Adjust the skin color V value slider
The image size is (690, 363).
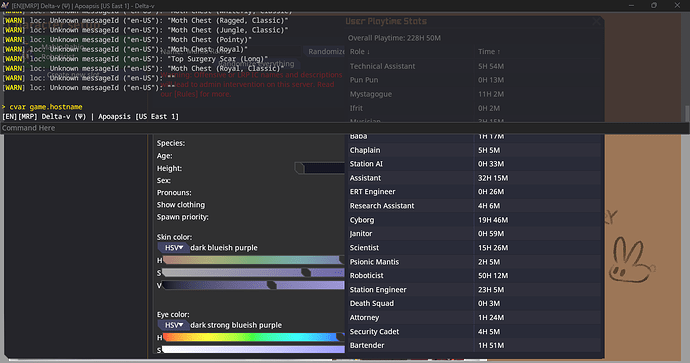(x=253, y=285)
